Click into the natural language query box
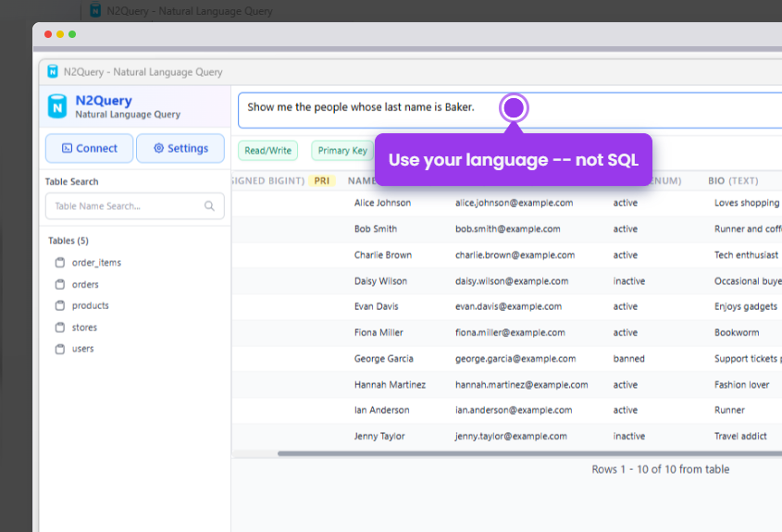 [x=510, y=110]
